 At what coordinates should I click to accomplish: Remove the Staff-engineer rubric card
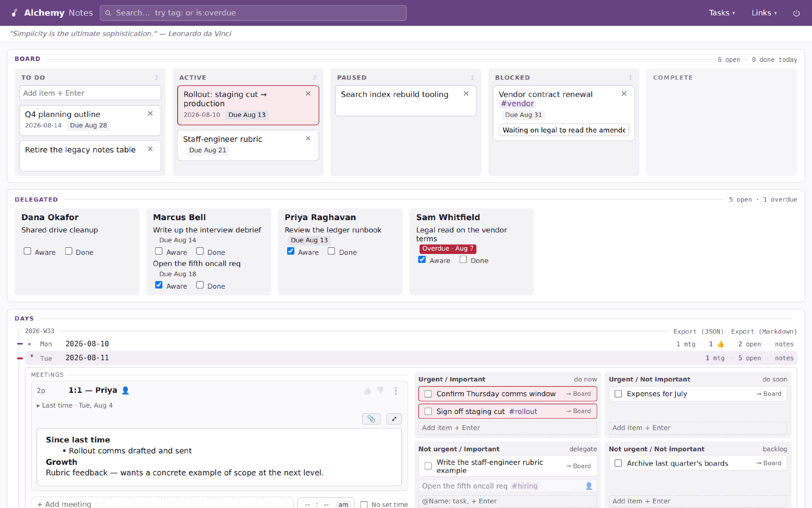coord(308,138)
